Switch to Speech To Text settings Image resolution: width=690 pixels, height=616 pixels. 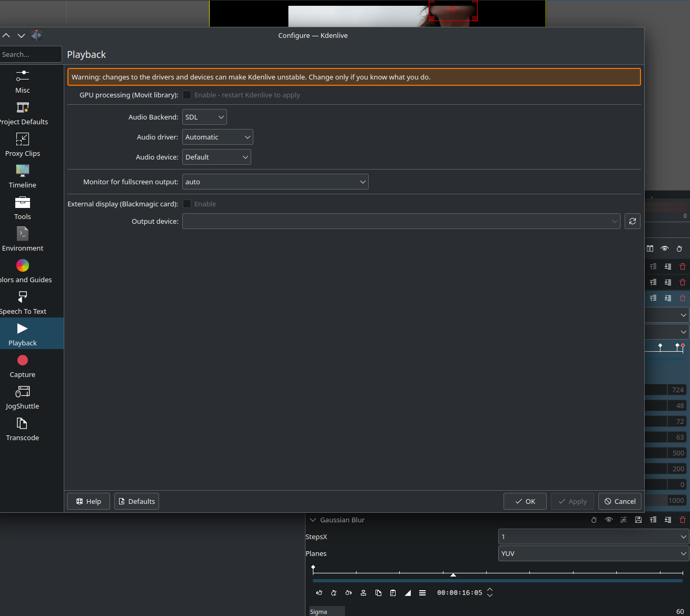click(23, 303)
